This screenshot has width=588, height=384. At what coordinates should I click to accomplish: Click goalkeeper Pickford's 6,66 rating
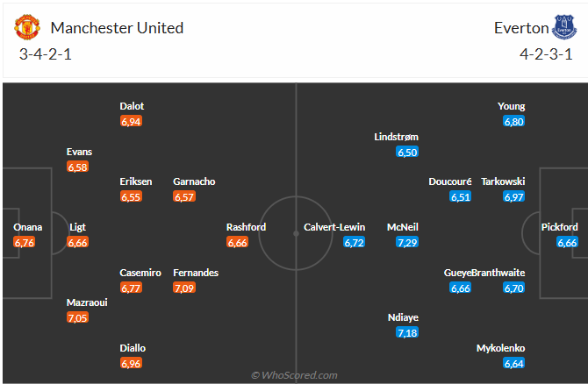[567, 242]
